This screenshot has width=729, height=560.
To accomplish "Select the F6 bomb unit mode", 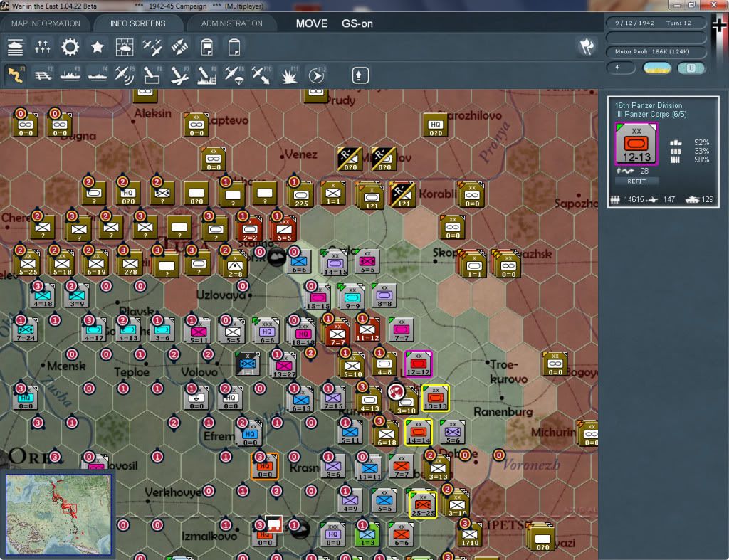I will pos(152,75).
